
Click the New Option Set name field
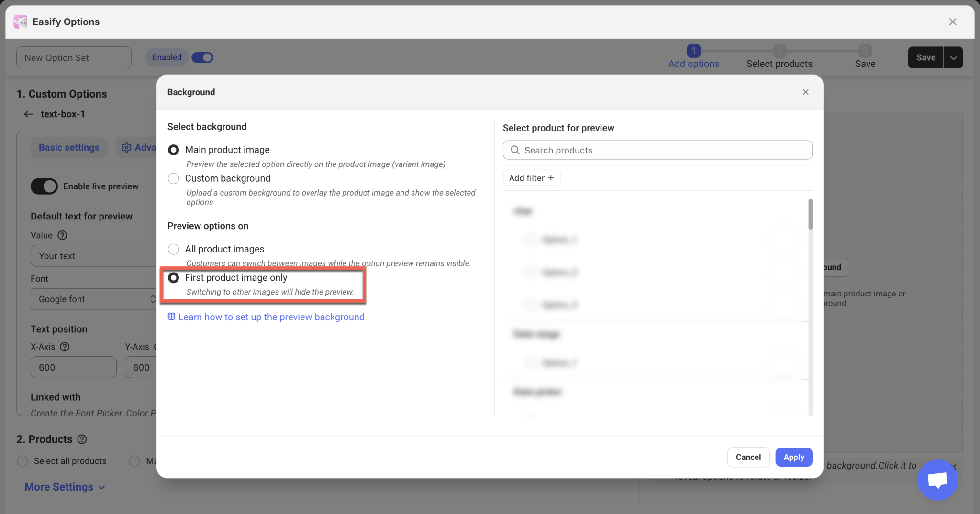click(74, 57)
